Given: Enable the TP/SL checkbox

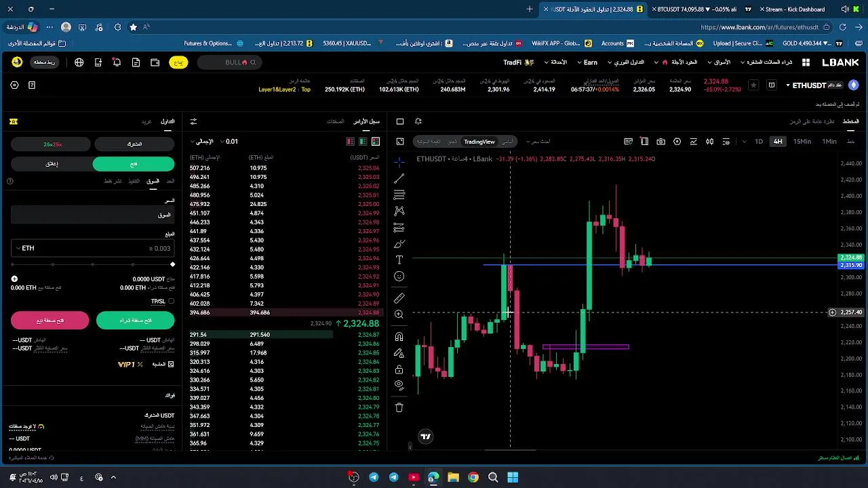Looking at the screenshot, I should [171, 301].
